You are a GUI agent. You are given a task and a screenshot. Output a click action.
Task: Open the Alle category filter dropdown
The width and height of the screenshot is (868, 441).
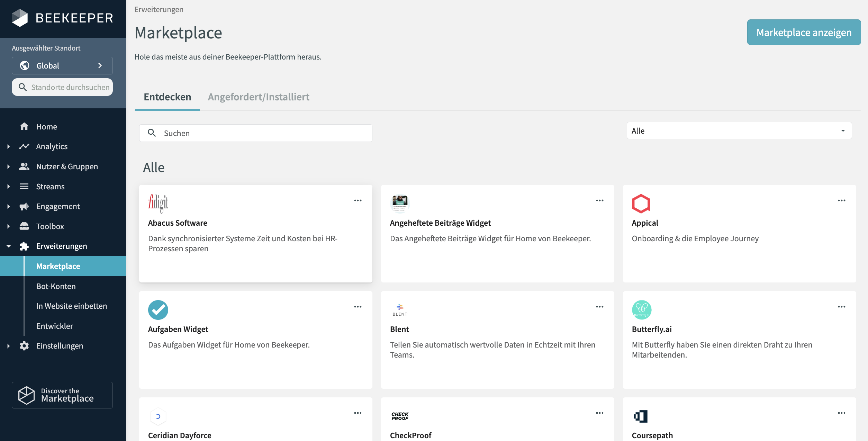tap(739, 131)
